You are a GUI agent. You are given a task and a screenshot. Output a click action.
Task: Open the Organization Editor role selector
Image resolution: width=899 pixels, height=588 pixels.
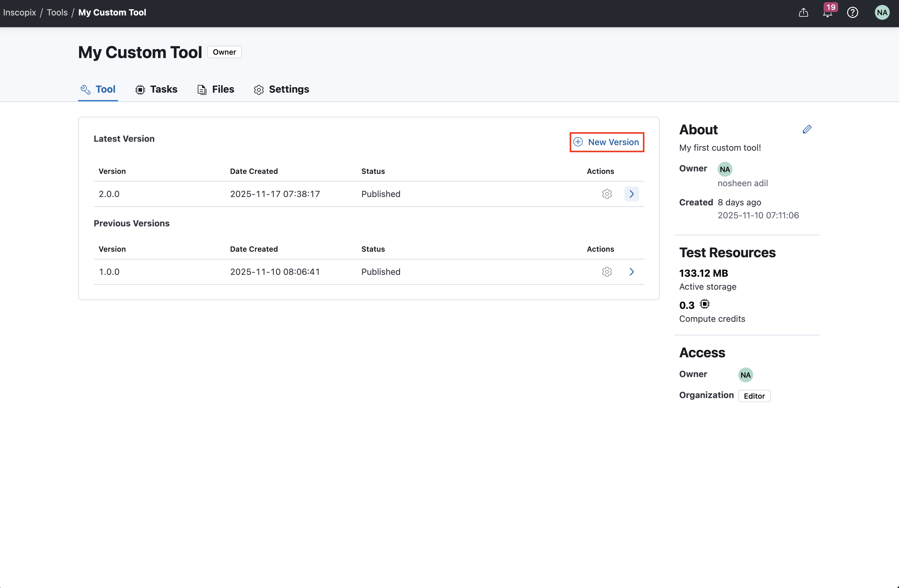(x=754, y=396)
